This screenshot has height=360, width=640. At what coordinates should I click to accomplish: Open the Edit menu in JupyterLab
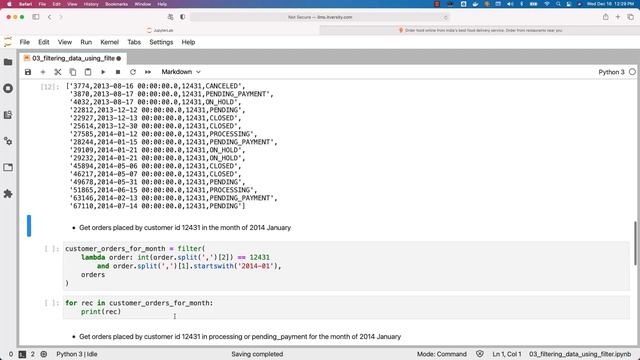44,42
